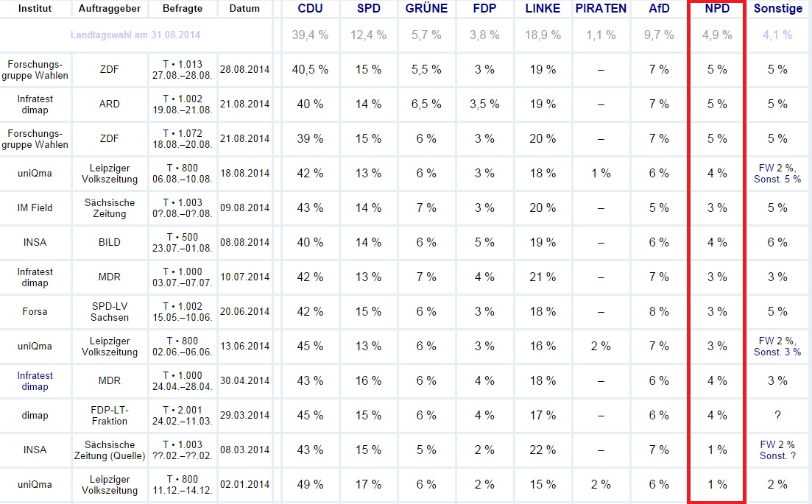Click the Auftraggeber header cell

click(x=109, y=9)
